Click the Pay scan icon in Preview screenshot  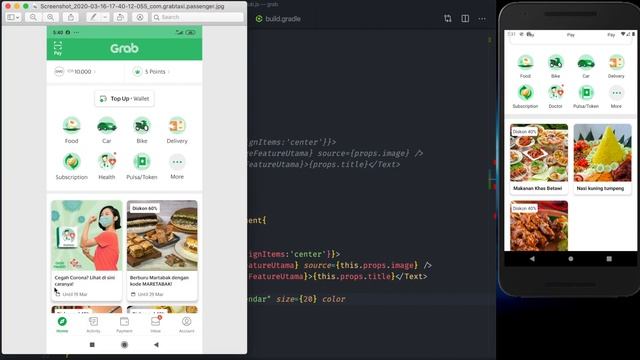[x=58, y=48]
